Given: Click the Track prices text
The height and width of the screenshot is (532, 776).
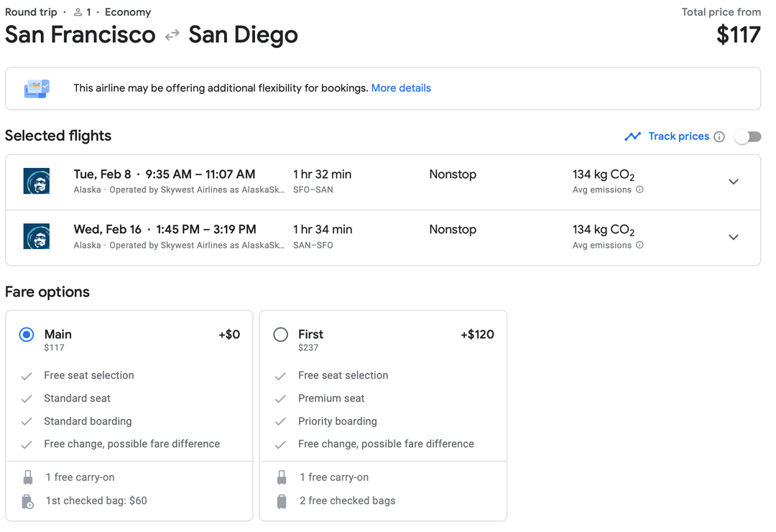Looking at the screenshot, I should point(679,136).
